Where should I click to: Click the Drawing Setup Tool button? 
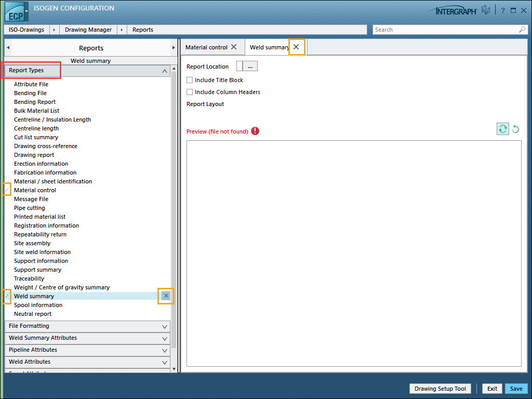coord(440,389)
